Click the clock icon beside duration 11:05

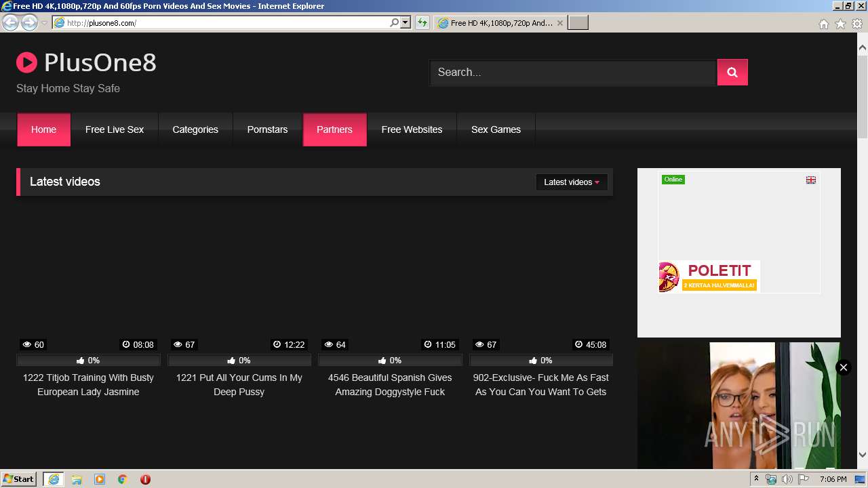coord(427,344)
